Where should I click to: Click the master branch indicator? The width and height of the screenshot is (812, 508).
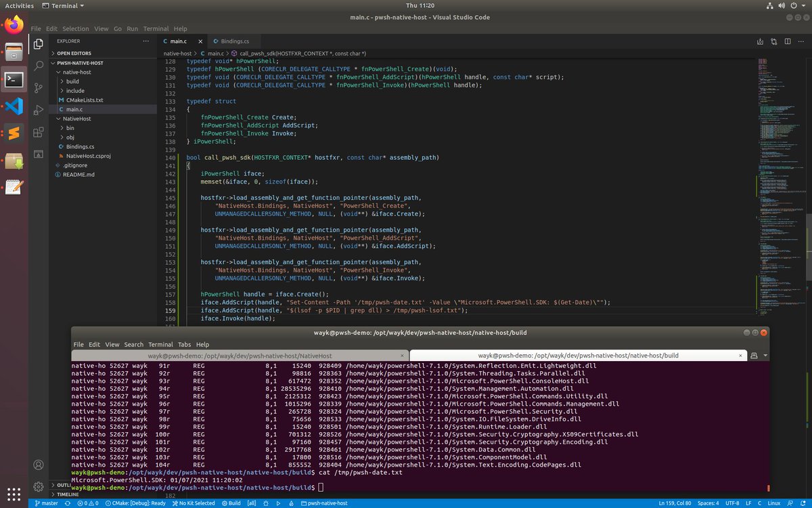[x=46, y=503]
